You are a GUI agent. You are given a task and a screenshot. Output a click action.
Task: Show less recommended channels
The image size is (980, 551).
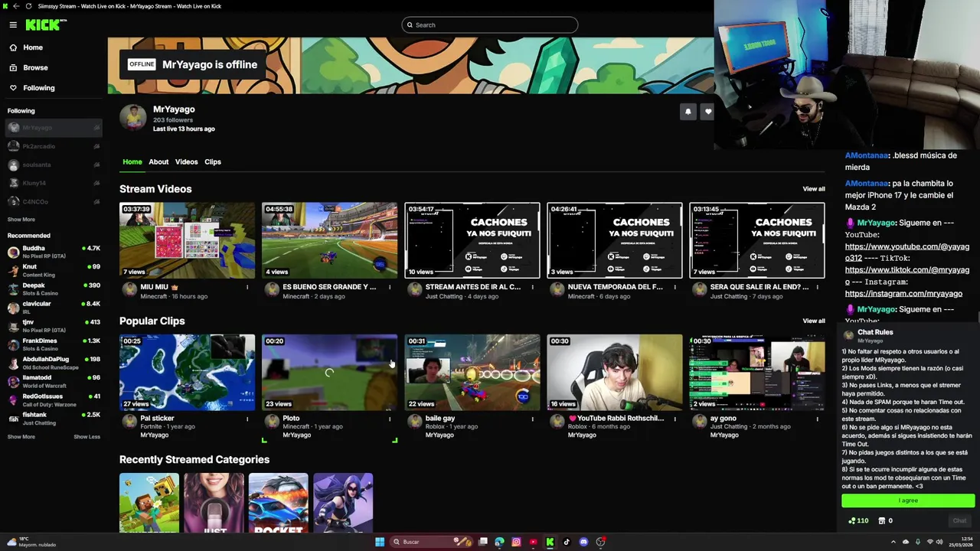[87, 437]
